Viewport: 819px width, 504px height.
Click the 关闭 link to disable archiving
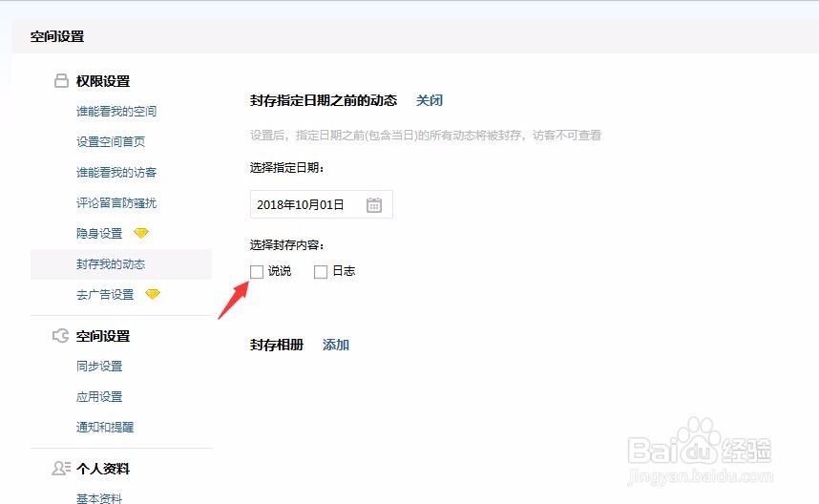[x=430, y=100]
